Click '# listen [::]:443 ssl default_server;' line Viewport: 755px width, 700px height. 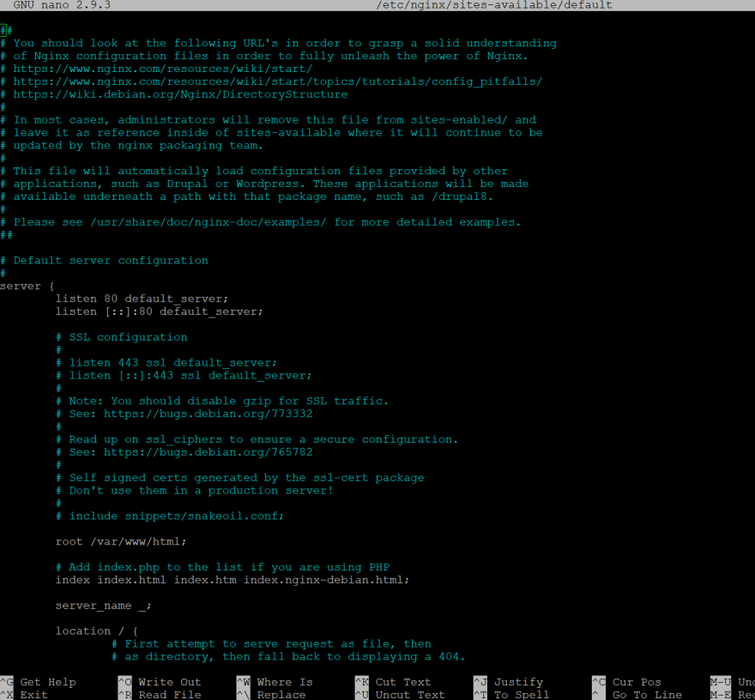click(184, 376)
